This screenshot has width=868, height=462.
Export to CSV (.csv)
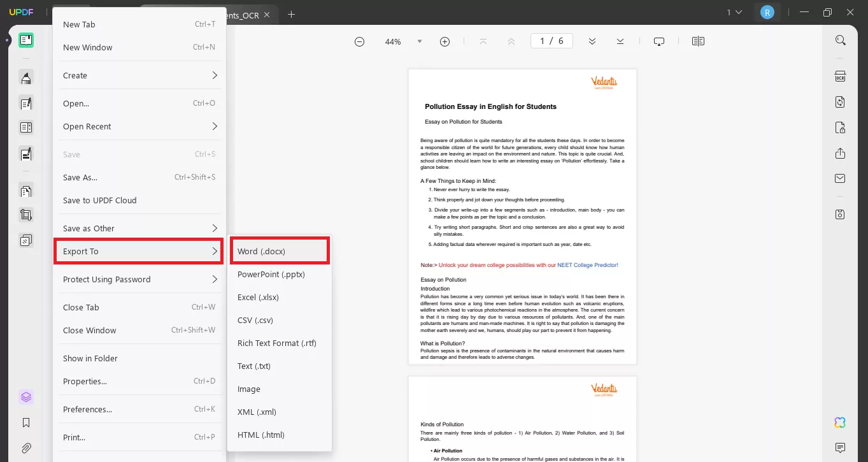(280, 320)
